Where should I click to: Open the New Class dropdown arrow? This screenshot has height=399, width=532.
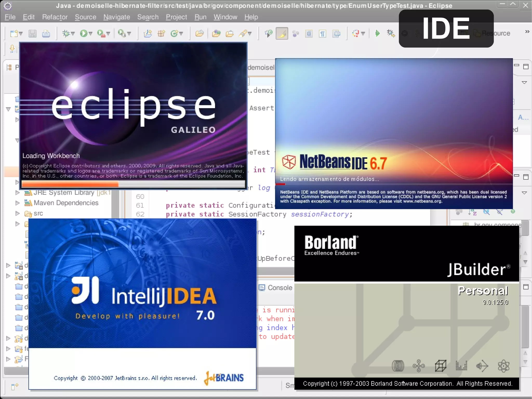point(181,34)
